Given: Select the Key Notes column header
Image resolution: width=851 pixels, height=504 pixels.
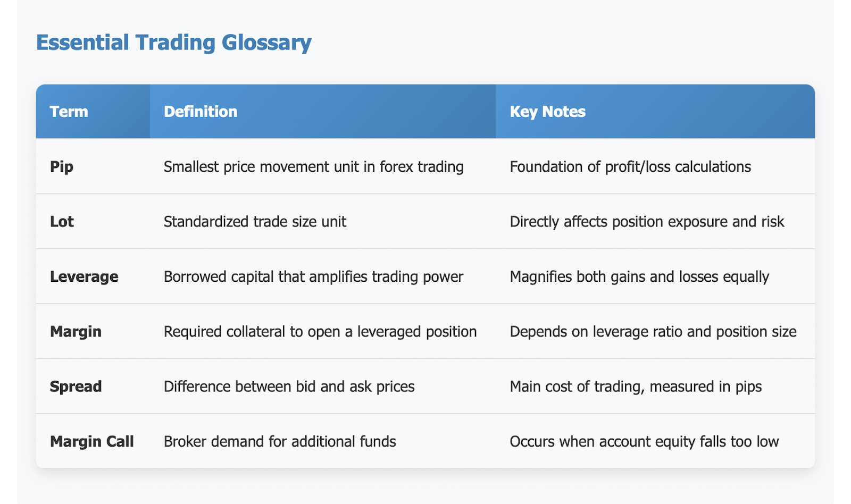Looking at the screenshot, I should pyautogui.click(x=655, y=112).
